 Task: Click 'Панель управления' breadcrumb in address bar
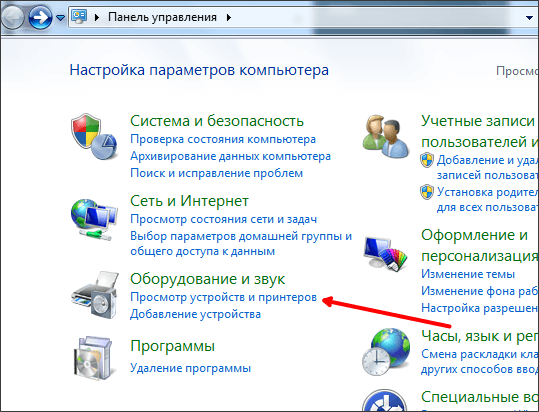click(x=162, y=17)
